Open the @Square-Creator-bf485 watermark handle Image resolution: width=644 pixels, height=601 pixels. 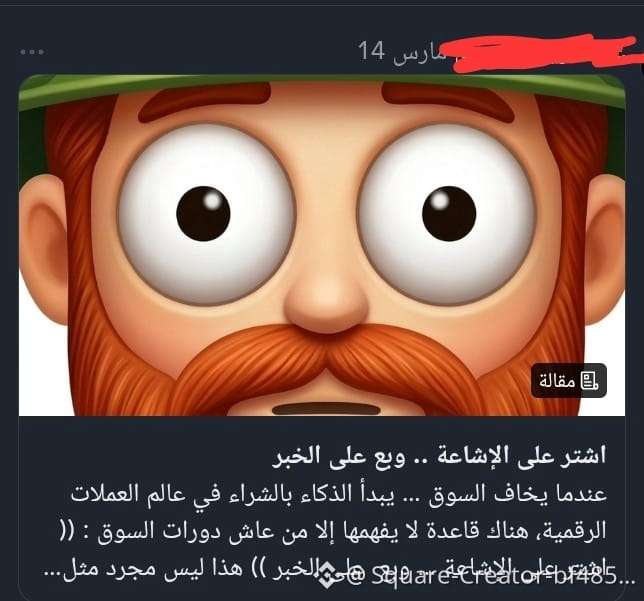tap(485, 576)
